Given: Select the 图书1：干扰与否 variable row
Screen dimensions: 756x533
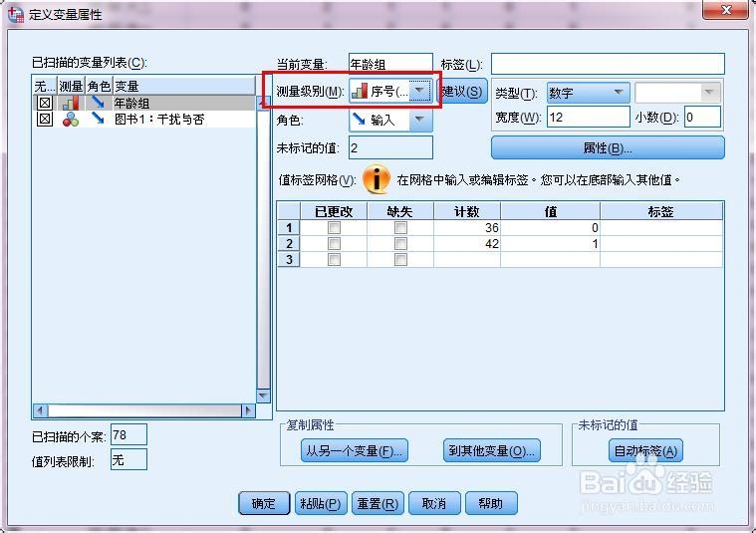Looking at the screenshot, I should [x=143, y=120].
